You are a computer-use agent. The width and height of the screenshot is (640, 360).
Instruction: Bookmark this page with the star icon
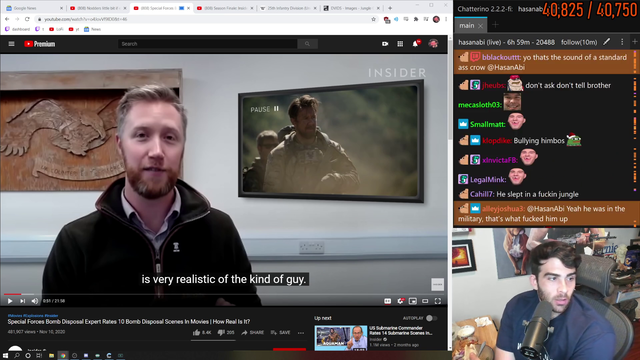point(373,19)
